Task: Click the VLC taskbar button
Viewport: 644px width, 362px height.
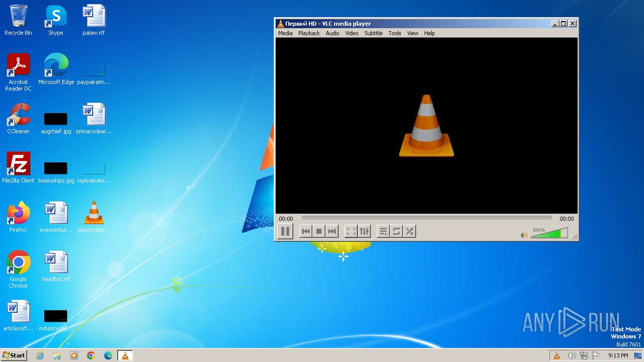Action: pyautogui.click(x=125, y=355)
